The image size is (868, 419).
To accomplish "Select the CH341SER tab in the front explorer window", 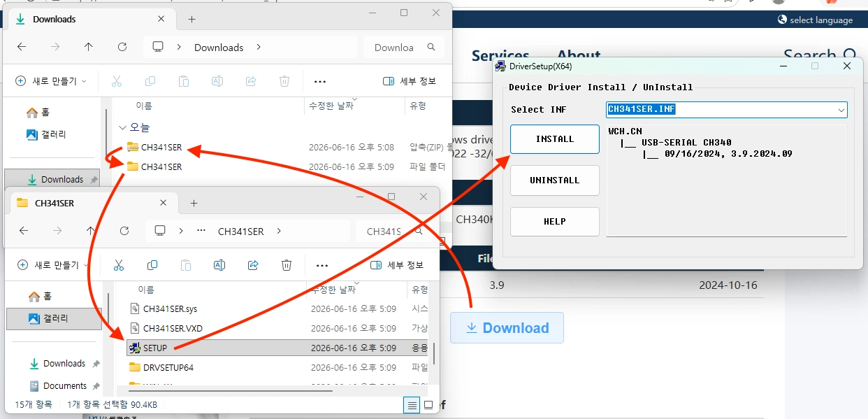I will [93, 203].
